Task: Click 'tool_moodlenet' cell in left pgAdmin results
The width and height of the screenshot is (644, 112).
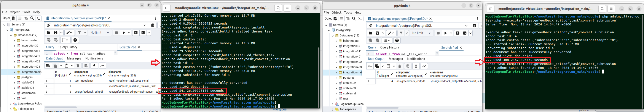Action: click(89, 81)
